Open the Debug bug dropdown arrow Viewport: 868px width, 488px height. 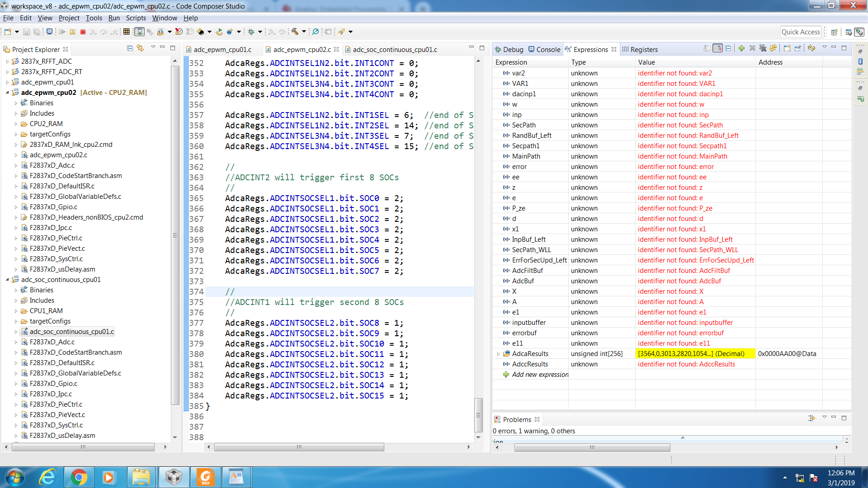tap(260, 32)
